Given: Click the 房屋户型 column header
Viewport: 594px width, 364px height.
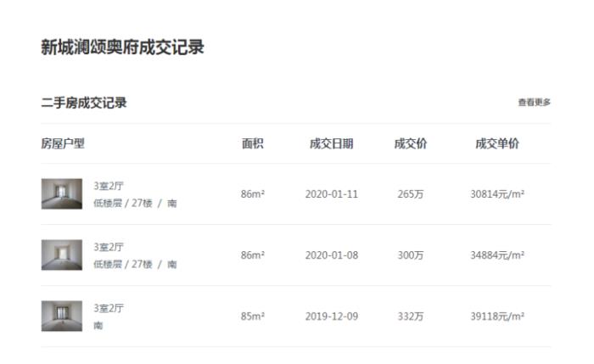Looking at the screenshot, I should (64, 143).
